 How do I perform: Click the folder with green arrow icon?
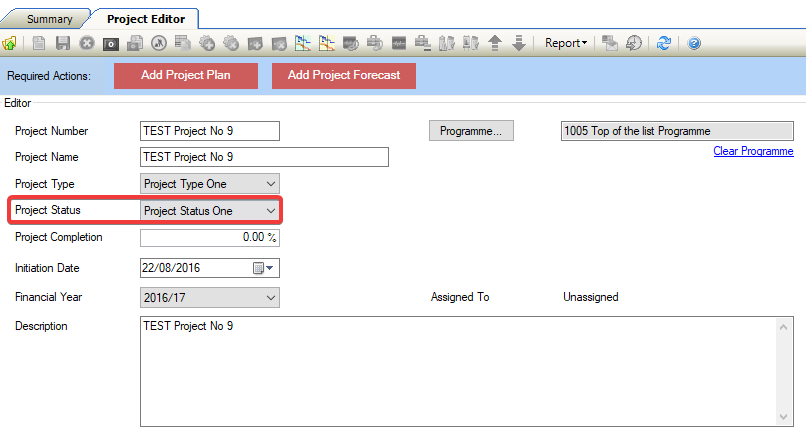[9, 43]
